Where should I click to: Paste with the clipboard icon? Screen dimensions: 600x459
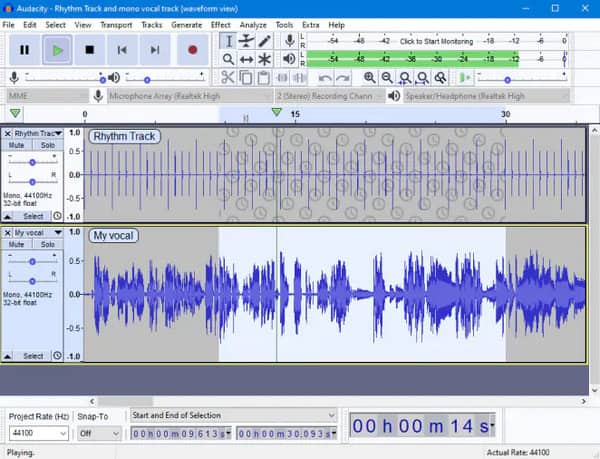click(263, 78)
